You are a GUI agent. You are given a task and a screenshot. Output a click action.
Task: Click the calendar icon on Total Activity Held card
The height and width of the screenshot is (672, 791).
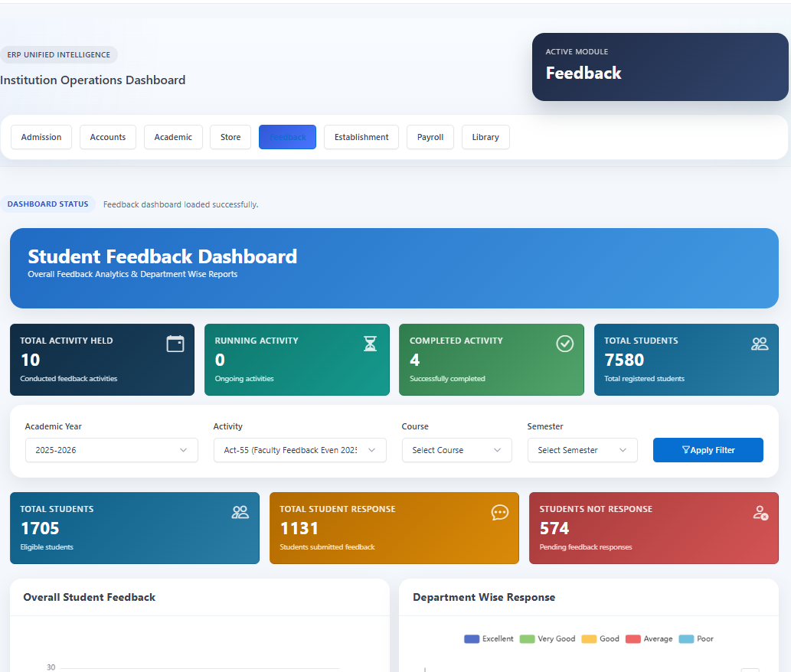coord(175,344)
